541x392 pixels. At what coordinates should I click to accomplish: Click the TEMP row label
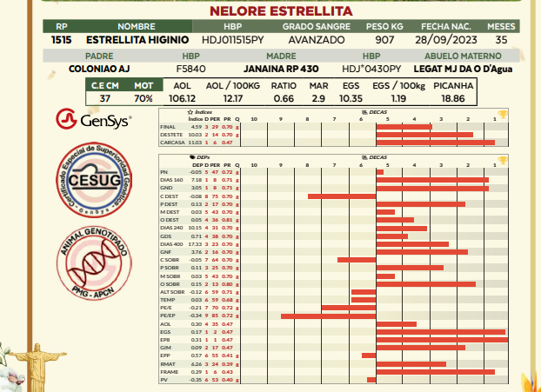(168, 300)
